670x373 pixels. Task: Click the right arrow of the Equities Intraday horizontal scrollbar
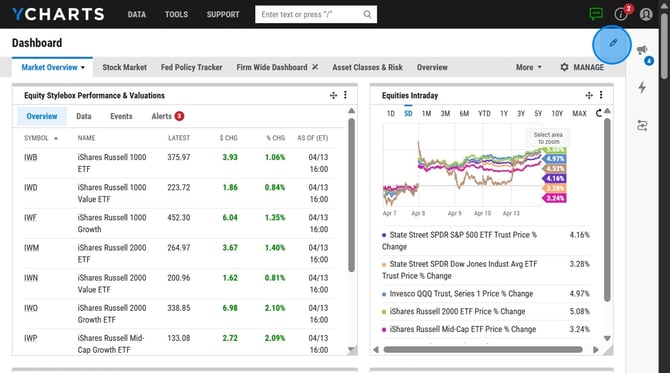click(x=595, y=350)
